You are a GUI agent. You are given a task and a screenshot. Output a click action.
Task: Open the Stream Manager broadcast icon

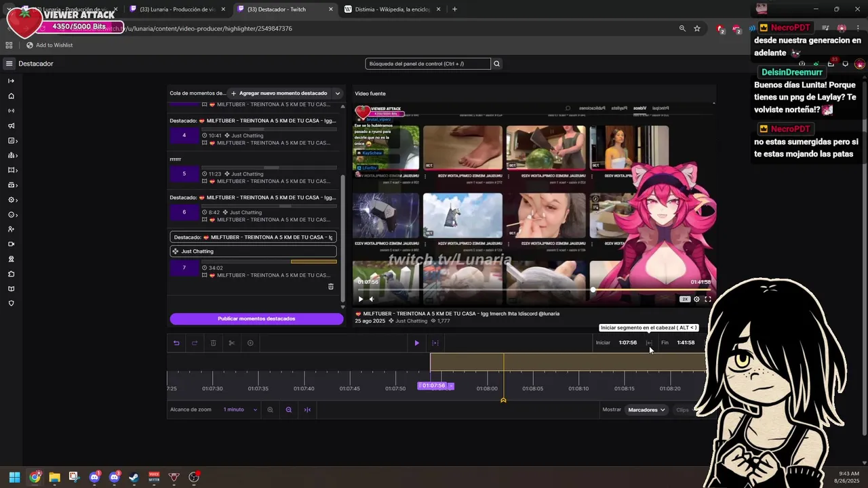click(11, 110)
